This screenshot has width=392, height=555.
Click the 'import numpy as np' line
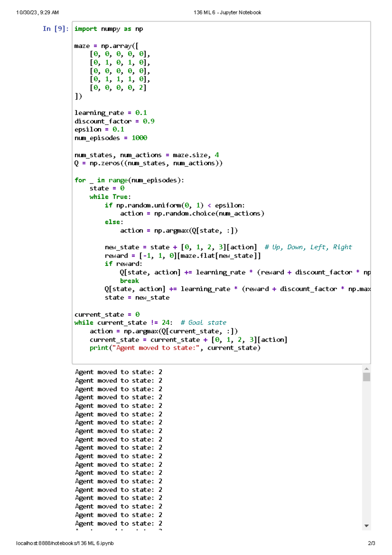point(108,29)
